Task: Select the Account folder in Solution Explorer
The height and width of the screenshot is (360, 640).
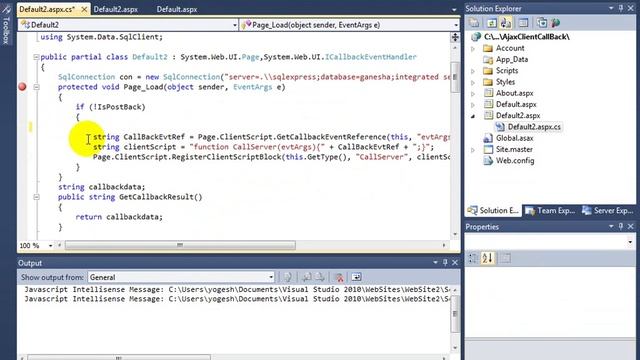Action: pyautogui.click(x=510, y=48)
